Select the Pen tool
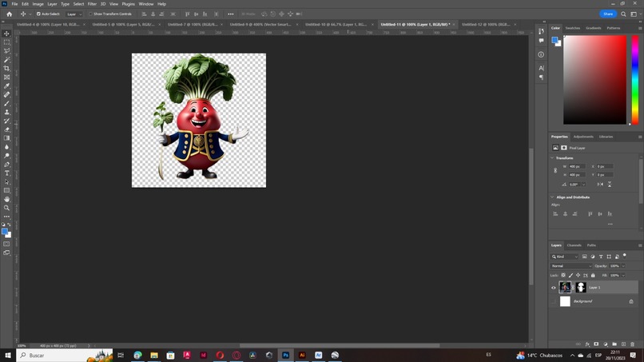Viewport: 644px width, 362px height. (x=6, y=165)
